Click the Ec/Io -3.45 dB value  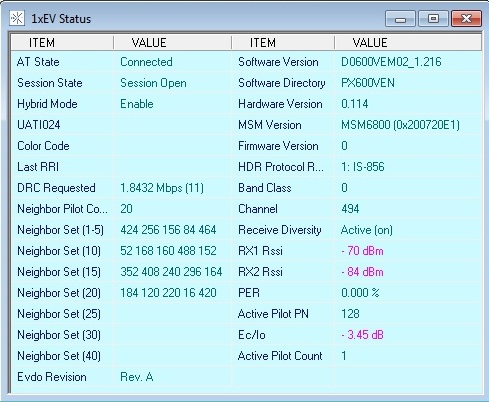(362, 335)
